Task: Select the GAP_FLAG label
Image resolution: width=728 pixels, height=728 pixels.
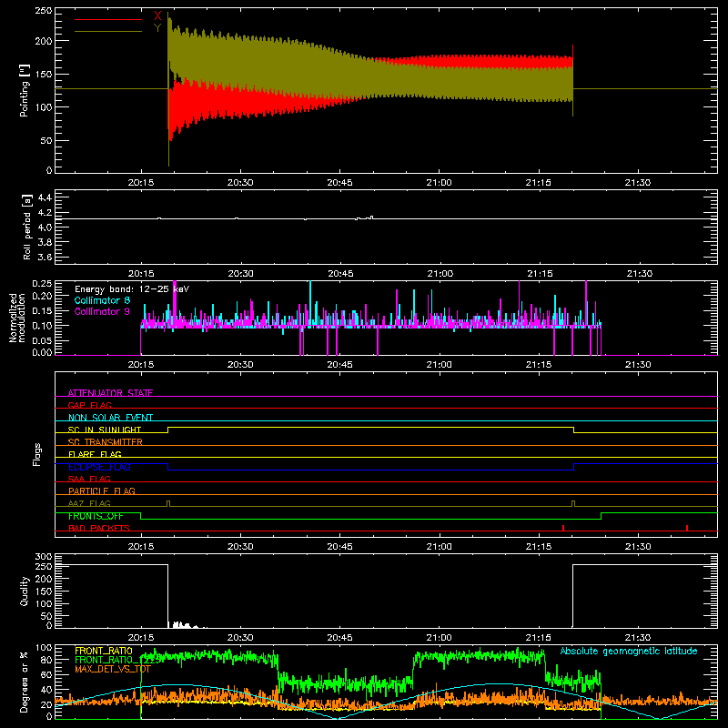Action: point(89,405)
